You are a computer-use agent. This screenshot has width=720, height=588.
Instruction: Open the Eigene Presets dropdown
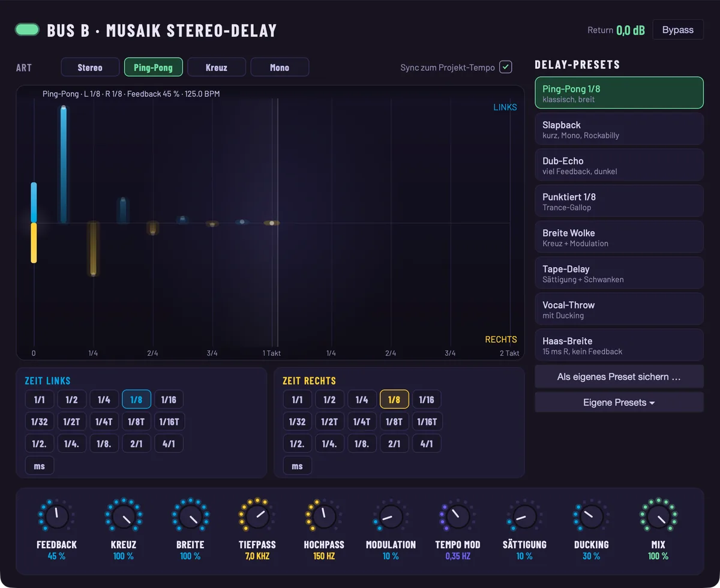point(619,402)
